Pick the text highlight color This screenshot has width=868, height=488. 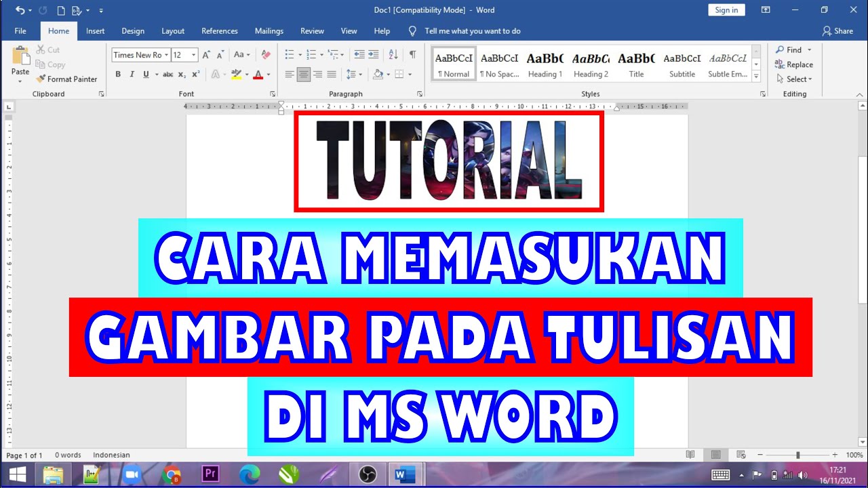coord(236,75)
